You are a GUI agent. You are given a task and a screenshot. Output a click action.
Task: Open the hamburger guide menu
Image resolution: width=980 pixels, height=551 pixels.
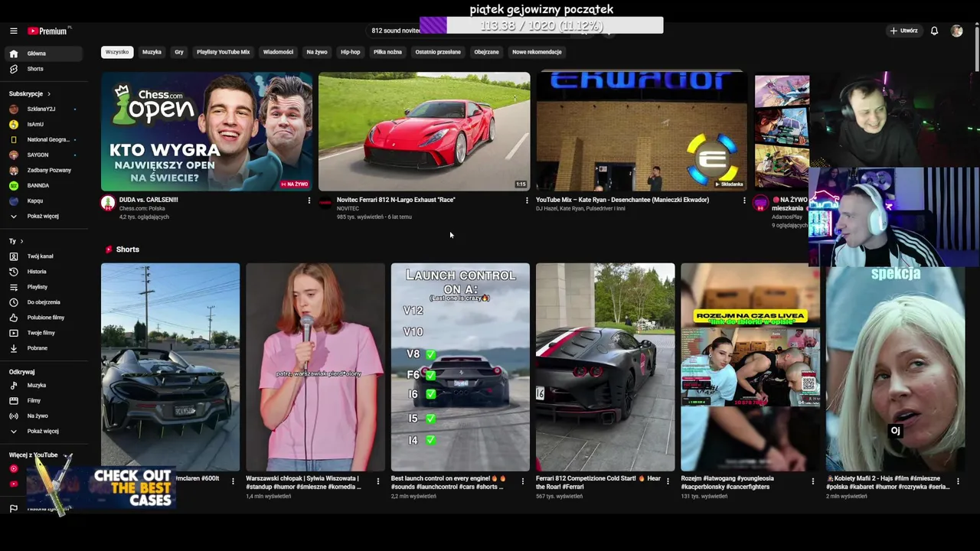click(13, 31)
